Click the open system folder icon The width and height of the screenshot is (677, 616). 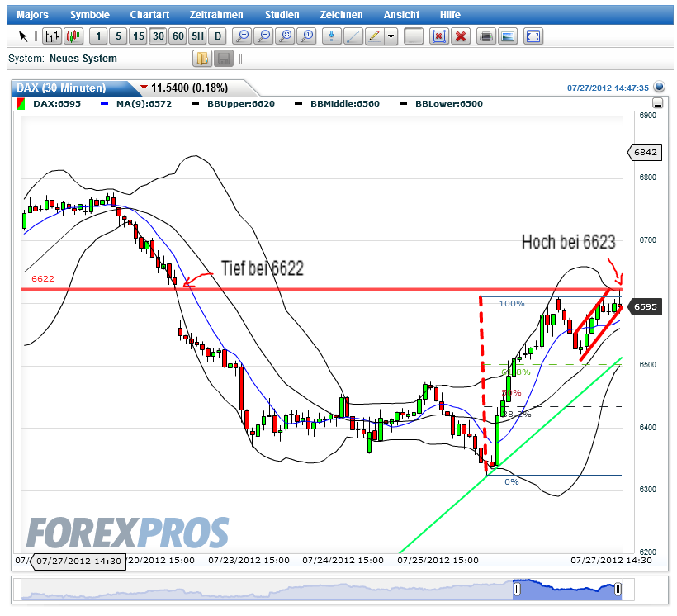point(202,59)
